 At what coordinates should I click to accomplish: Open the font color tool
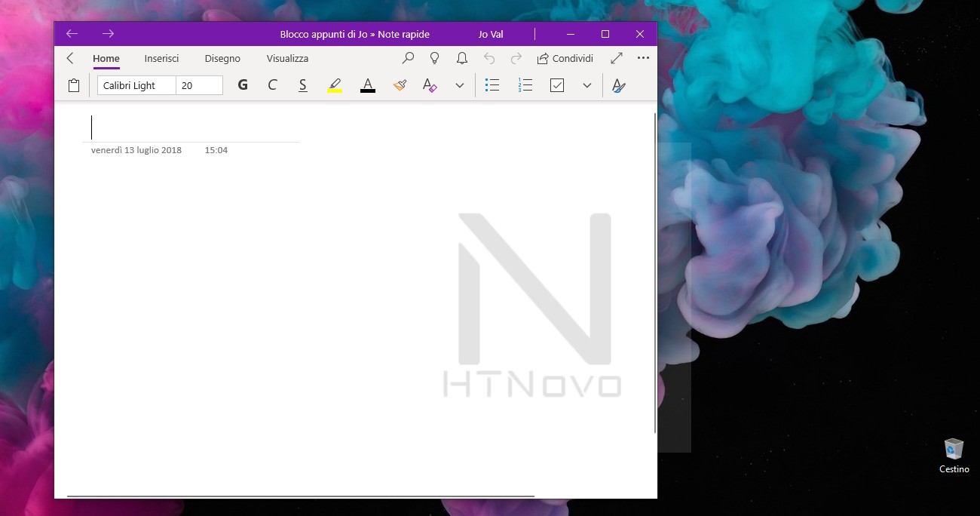[367, 84]
